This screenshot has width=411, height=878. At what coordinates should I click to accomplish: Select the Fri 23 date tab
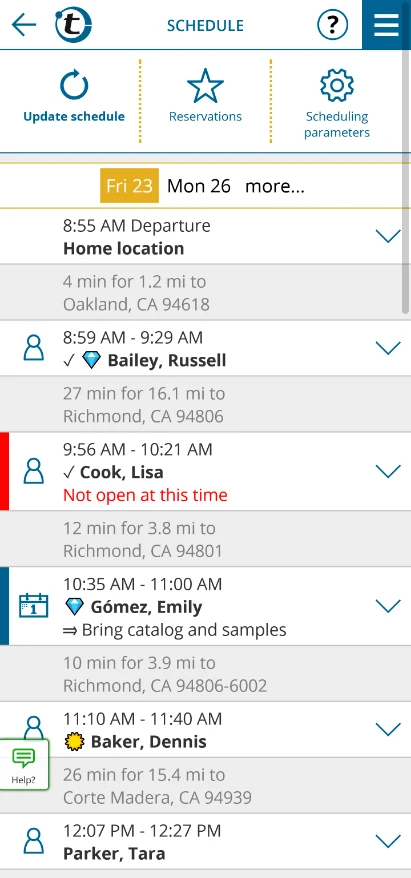click(x=129, y=185)
